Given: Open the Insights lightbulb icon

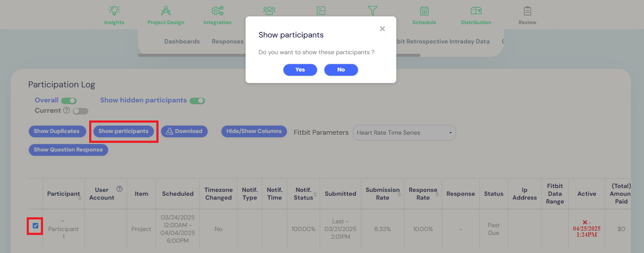Looking at the screenshot, I should [114, 11].
